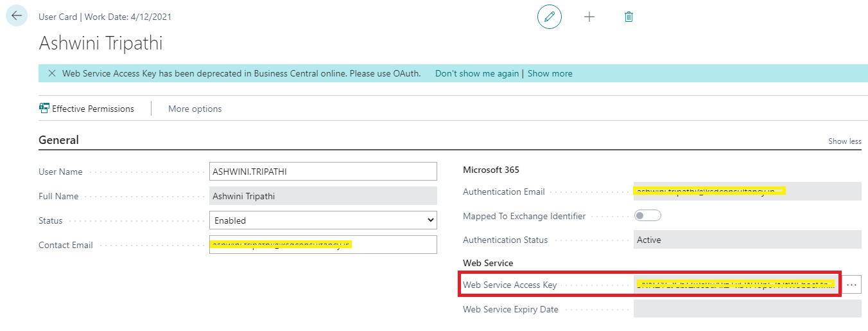Click the Authentication Email field
Image resolution: width=868 pixels, height=331 pixels.
coord(746,192)
